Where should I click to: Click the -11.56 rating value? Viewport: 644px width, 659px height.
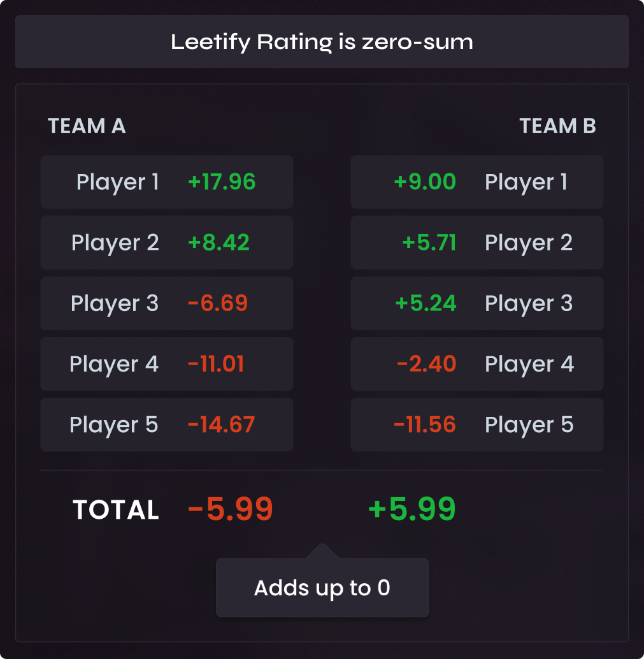(425, 425)
